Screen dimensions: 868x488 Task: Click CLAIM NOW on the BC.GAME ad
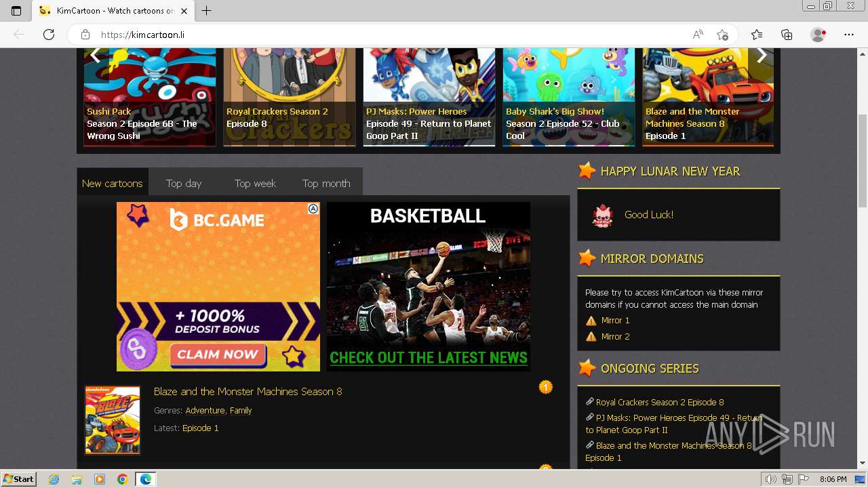click(217, 354)
